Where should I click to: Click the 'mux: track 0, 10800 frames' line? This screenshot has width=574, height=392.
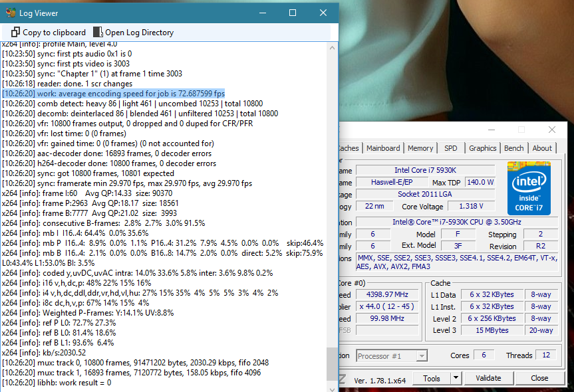[x=136, y=363]
